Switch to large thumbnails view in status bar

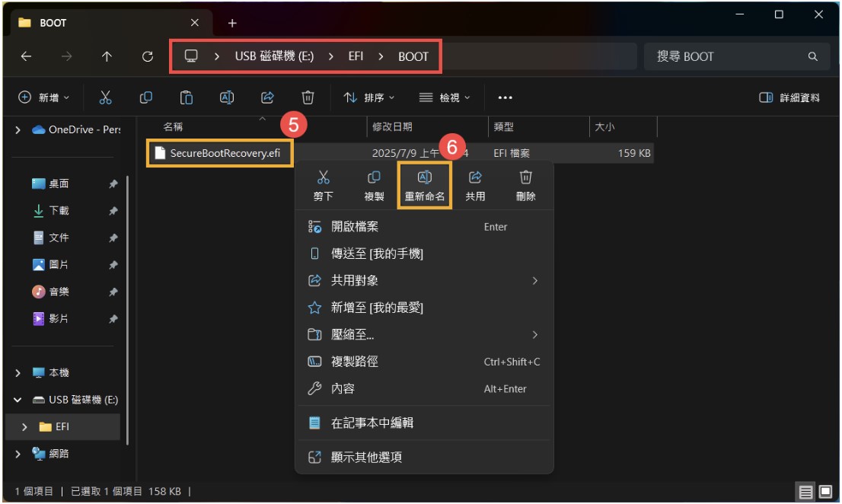tap(824, 492)
